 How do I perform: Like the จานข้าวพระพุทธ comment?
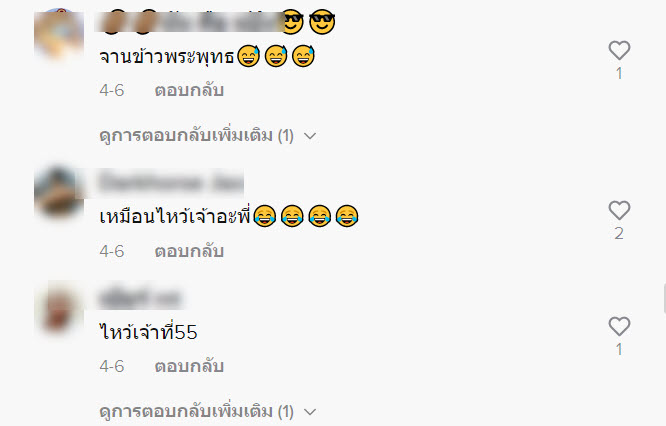point(619,50)
